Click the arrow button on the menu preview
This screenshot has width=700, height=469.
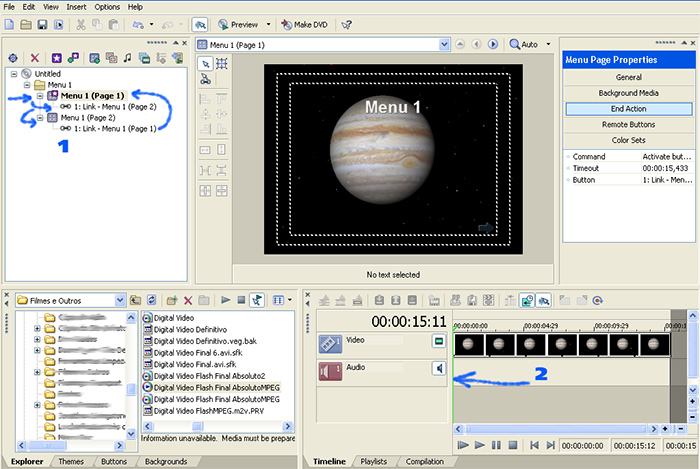485,228
